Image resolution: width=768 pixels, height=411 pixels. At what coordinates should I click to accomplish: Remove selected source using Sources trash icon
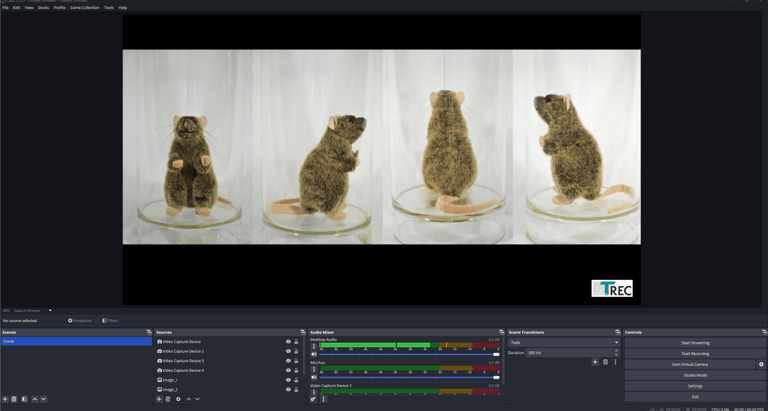168,399
